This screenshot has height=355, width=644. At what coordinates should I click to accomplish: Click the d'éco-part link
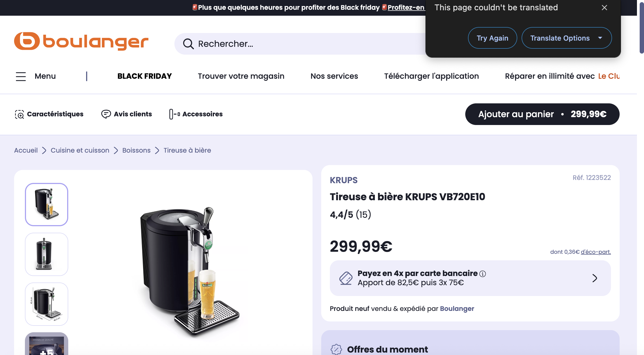pos(596,252)
